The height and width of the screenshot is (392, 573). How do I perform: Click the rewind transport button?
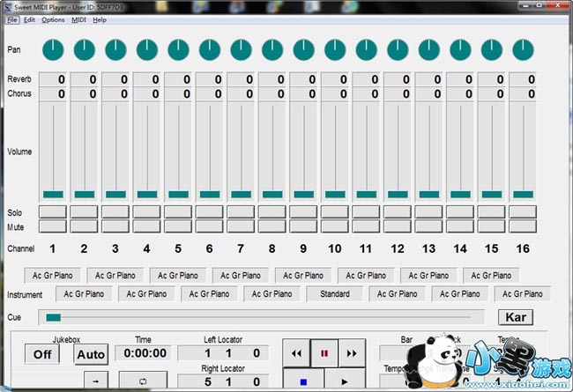[296, 353]
